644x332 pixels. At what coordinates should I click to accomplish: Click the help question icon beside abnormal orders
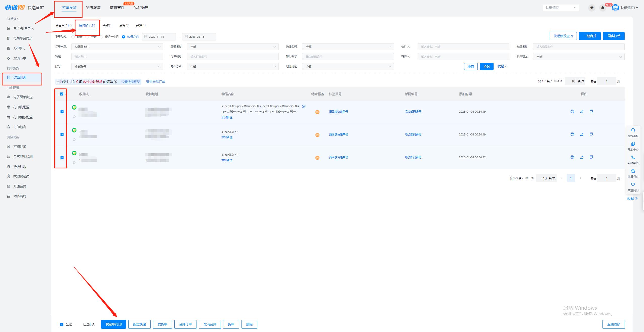tap(115, 82)
